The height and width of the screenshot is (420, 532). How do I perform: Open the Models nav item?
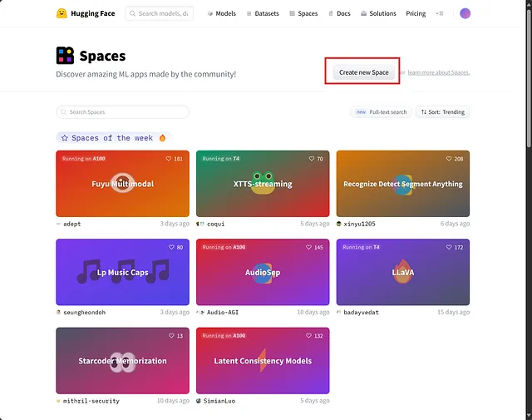click(222, 13)
